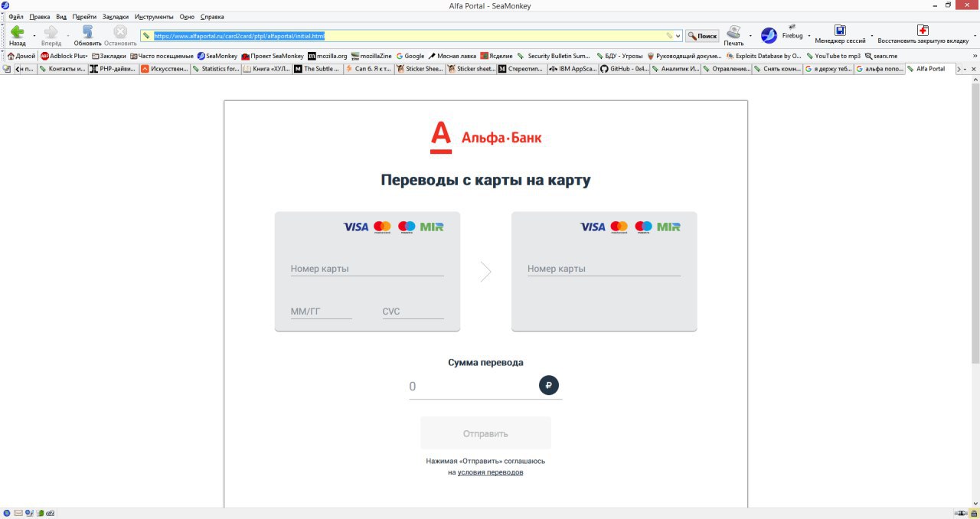Open the Файл menu
The image size is (980, 519).
pyautogui.click(x=15, y=16)
